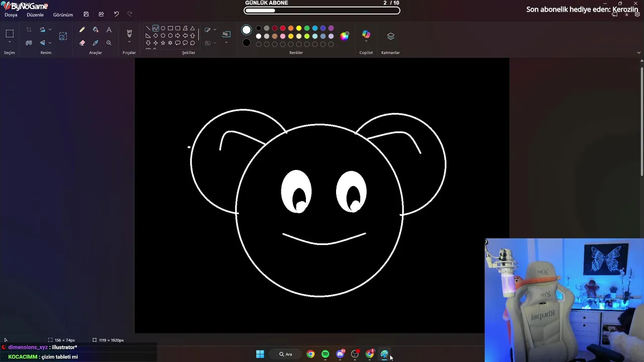
Task: Click the Redo arrow
Action: [130, 15]
